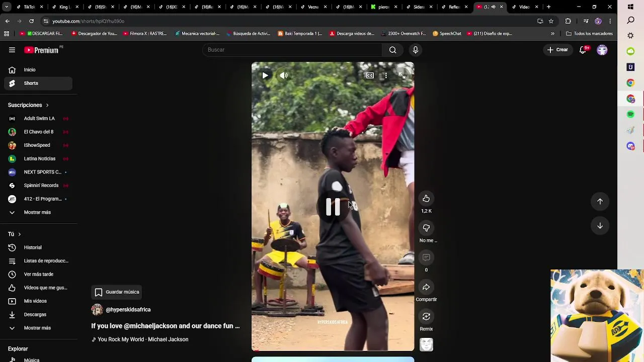Open Historial in the sidebar

[x=38, y=247]
